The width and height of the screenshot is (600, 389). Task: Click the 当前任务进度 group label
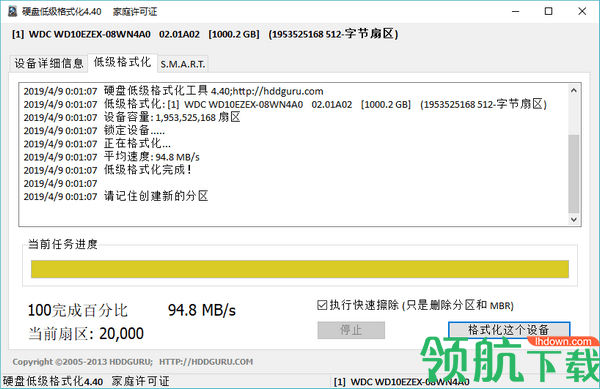(63, 244)
